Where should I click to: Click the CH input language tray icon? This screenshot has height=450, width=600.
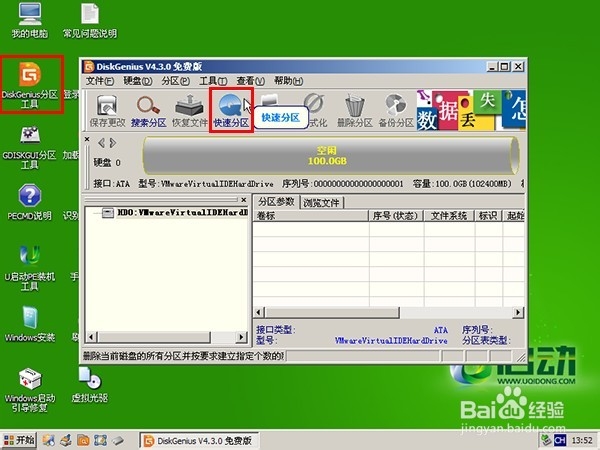click(x=559, y=440)
